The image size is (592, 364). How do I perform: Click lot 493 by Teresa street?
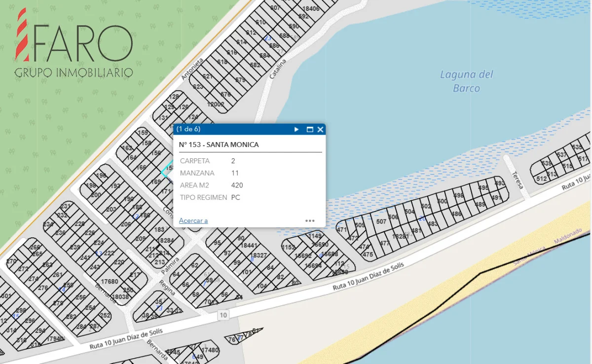coord(499,183)
